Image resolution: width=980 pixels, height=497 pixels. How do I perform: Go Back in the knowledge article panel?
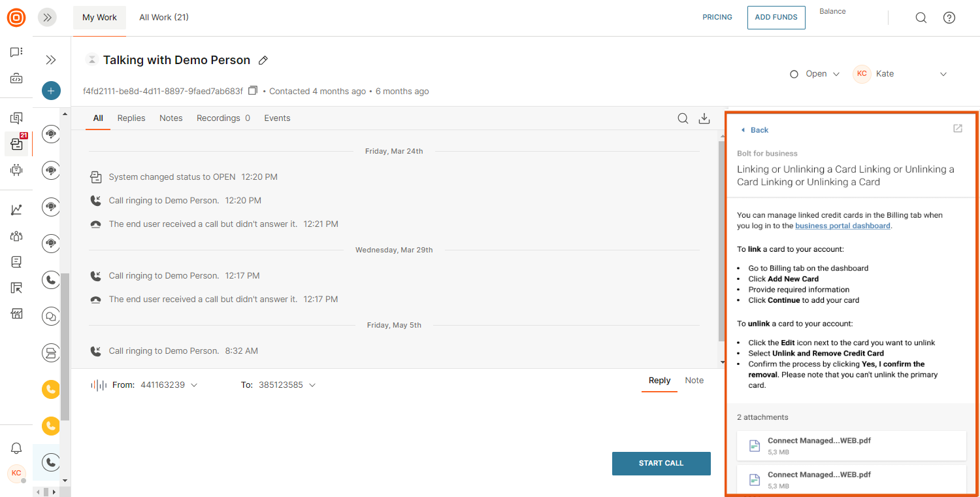(755, 130)
